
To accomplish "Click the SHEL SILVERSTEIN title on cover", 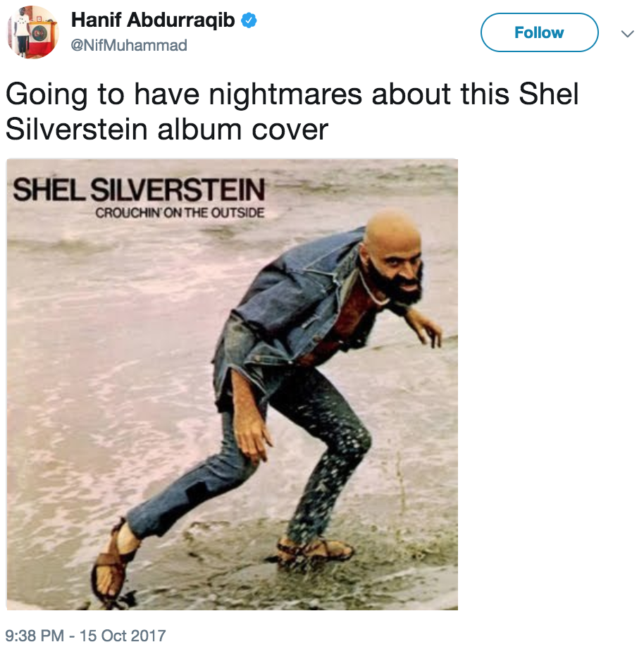I will 139,190.
